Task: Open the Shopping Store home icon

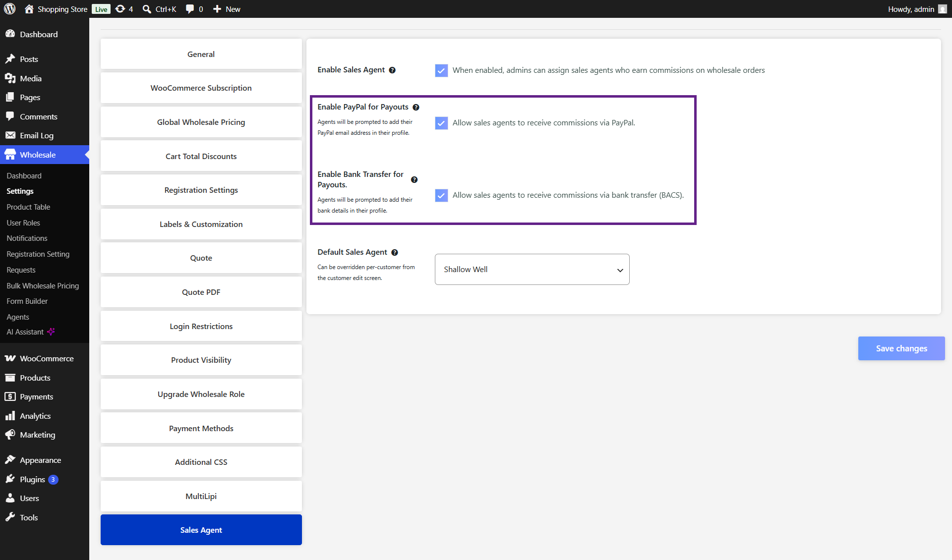Action: [x=29, y=9]
